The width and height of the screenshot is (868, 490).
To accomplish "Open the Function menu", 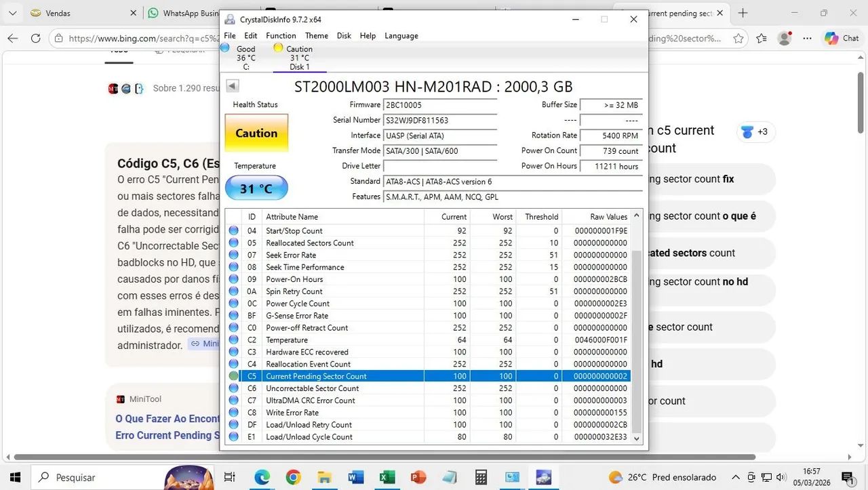I will 281,36.
